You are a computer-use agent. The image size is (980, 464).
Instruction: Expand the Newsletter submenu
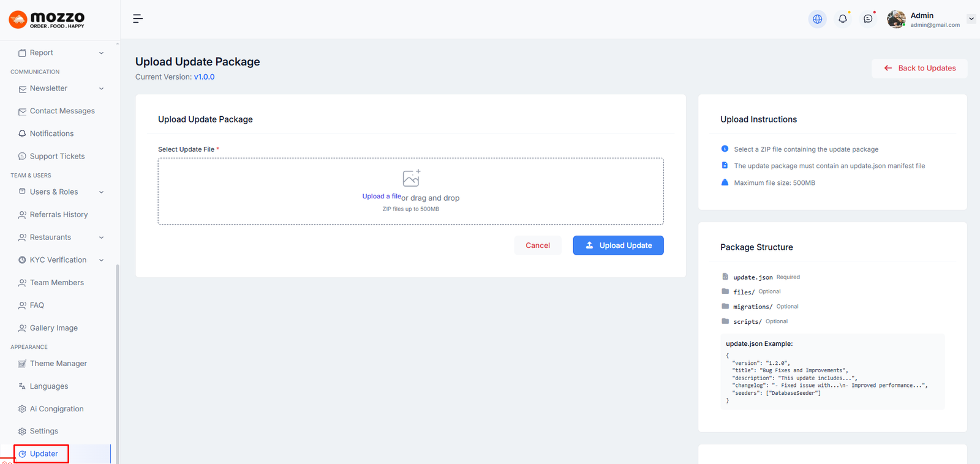click(101, 89)
